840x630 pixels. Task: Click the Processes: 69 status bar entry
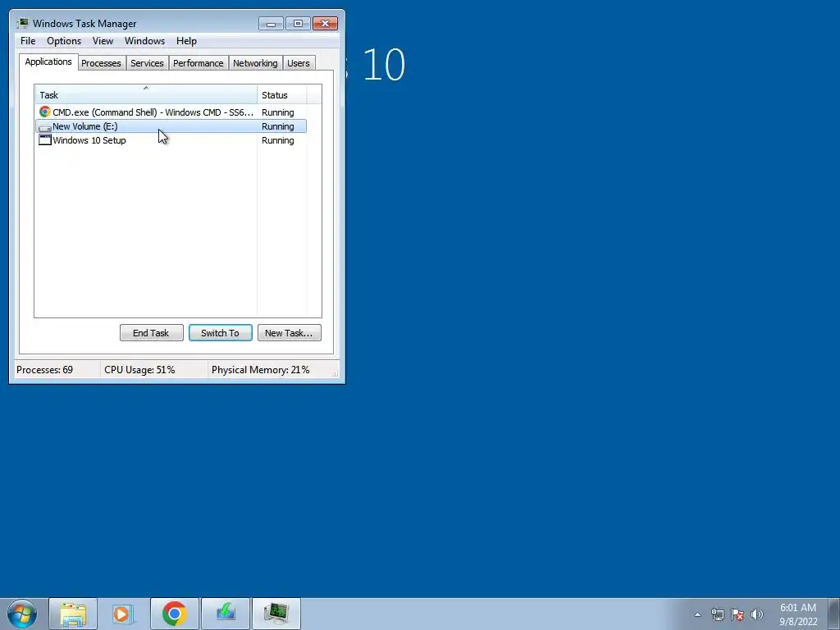(x=44, y=370)
